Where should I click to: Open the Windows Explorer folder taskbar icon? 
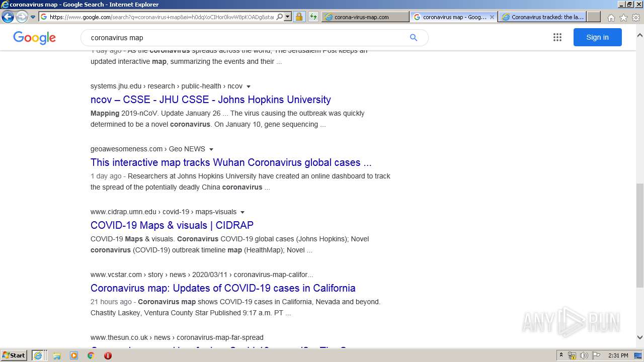tap(57, 355)
